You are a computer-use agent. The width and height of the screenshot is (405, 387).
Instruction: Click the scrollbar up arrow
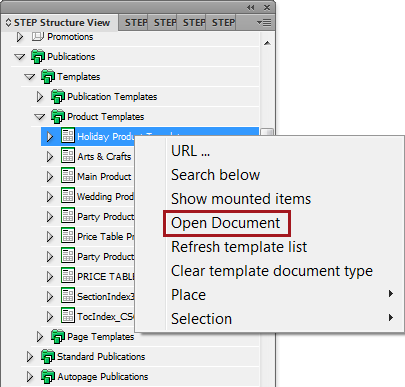coord(267,43)
